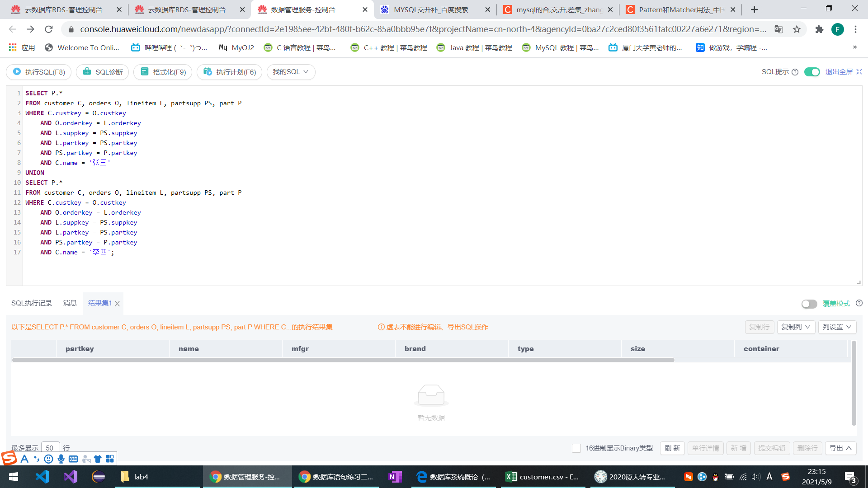Disable the SQL提示 toggle switch
The width and height of the screenshot is (868, 488).
812,72
